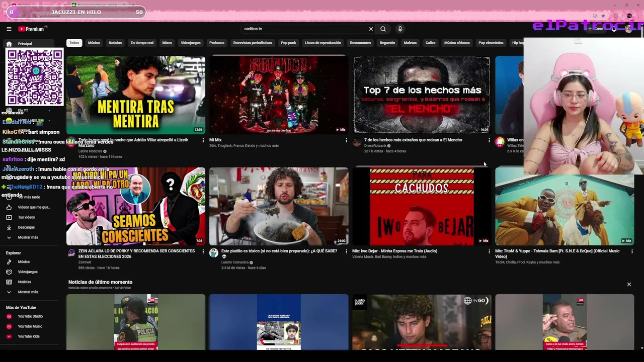The height and width of the screenshot is (362, 644).
Task: Select the Maletas chip
Action: click(410, 43)
